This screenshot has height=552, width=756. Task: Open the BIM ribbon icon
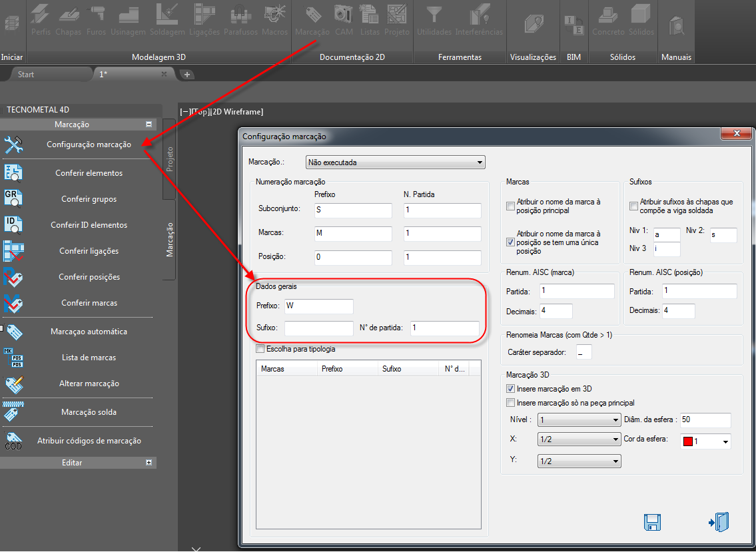click(574, 25)
